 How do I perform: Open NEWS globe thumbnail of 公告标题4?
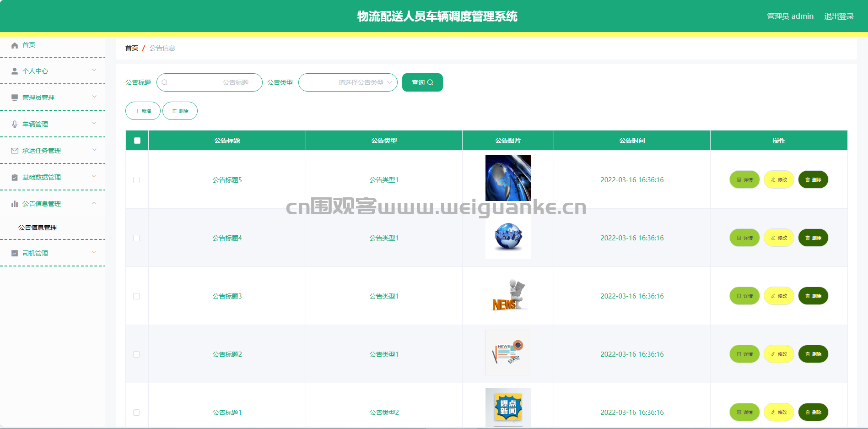[x=508, y=236]
